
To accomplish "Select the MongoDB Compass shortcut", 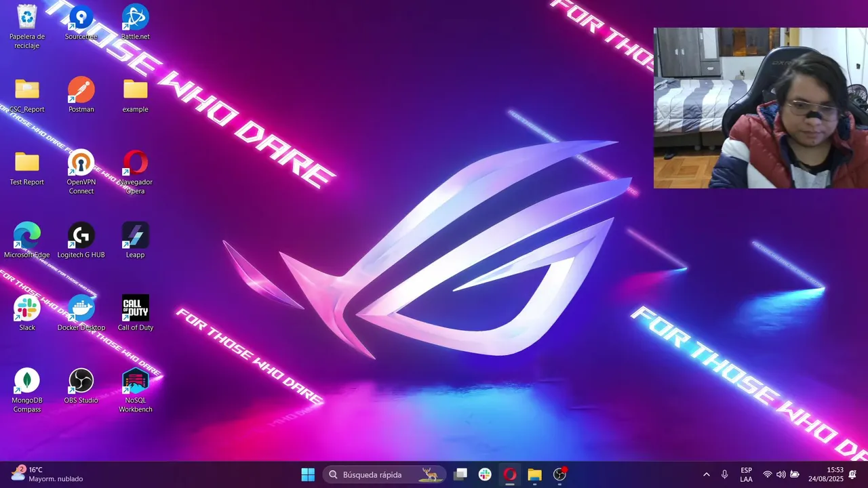I will pos(27,390).
